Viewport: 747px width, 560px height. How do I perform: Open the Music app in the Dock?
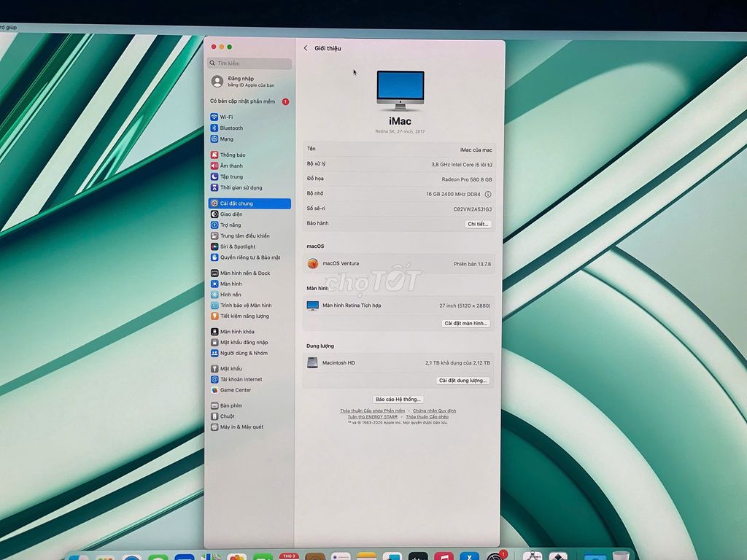pos(444,556)
